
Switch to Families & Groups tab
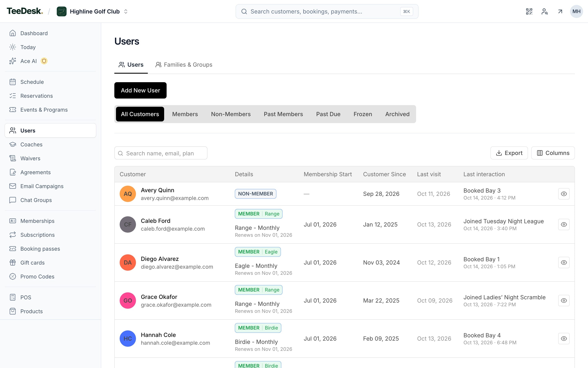pyautogui.click(x=184, y=64)
